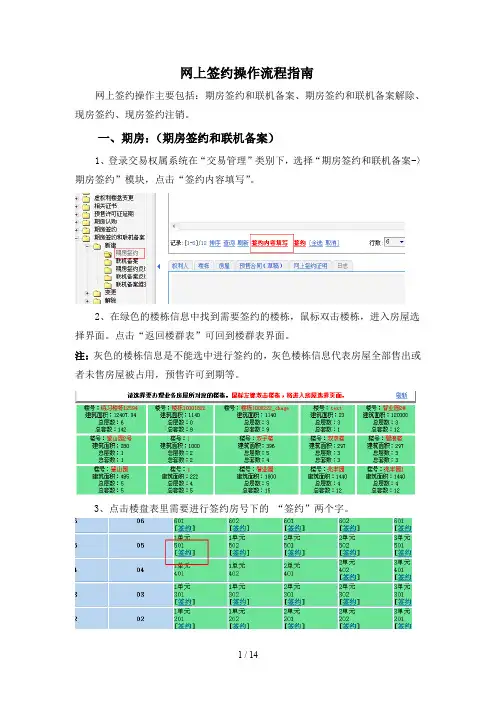Click the 相关证书 folder icon

pyautogui.click(x=86, y=206)
